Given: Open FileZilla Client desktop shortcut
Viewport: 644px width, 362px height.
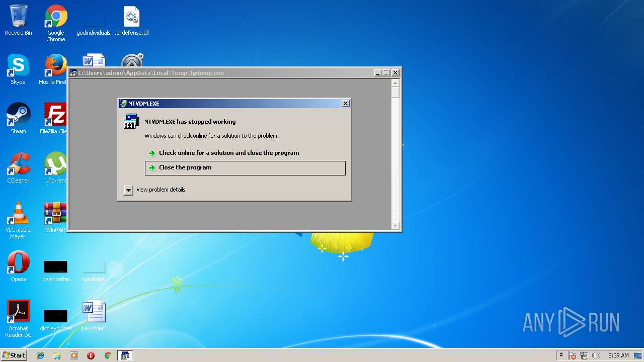Looking at the screenshot, I should 53,119.
